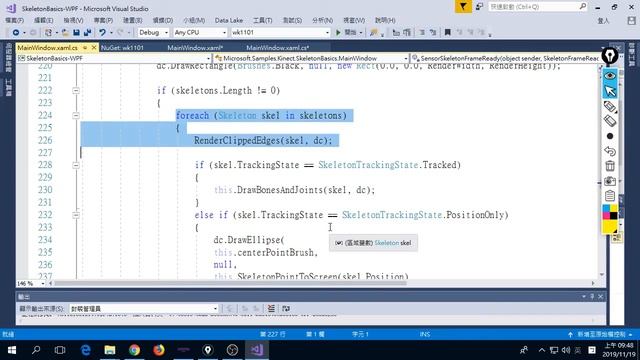The width and height of the screenshot is (640, 360).
Task: Click the trash can clear icon
Action: tap(610, 166)
